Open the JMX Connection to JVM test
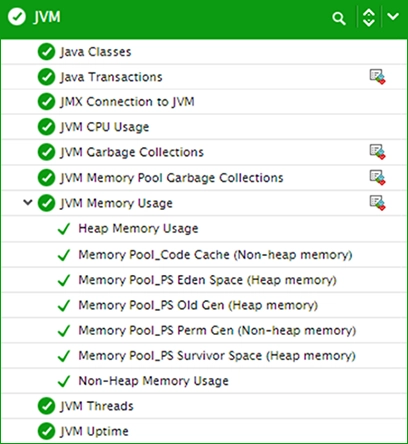This screenshot has height=444, width=408. tap(127, 102)
